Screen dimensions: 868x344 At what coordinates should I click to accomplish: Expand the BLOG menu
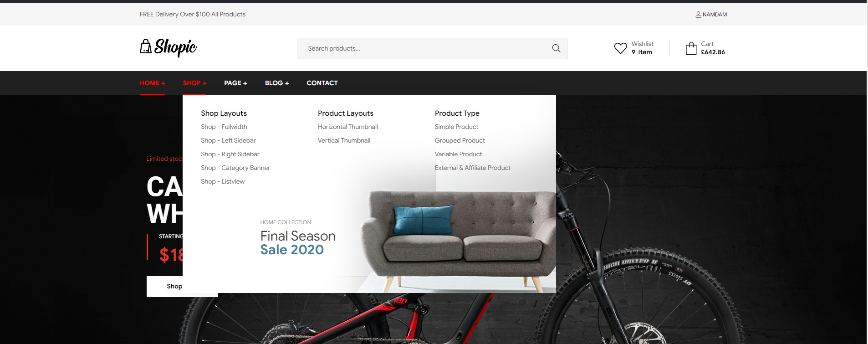point(277,83)
